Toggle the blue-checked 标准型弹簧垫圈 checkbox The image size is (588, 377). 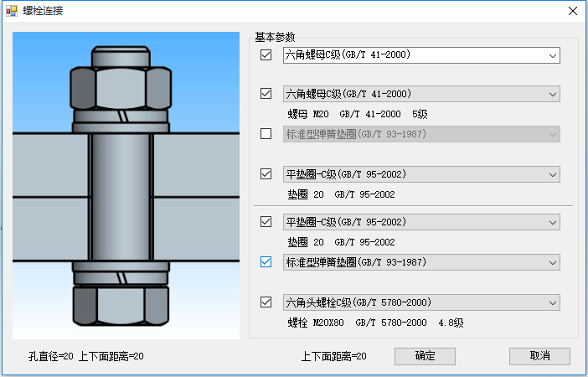tap(266, 262)
